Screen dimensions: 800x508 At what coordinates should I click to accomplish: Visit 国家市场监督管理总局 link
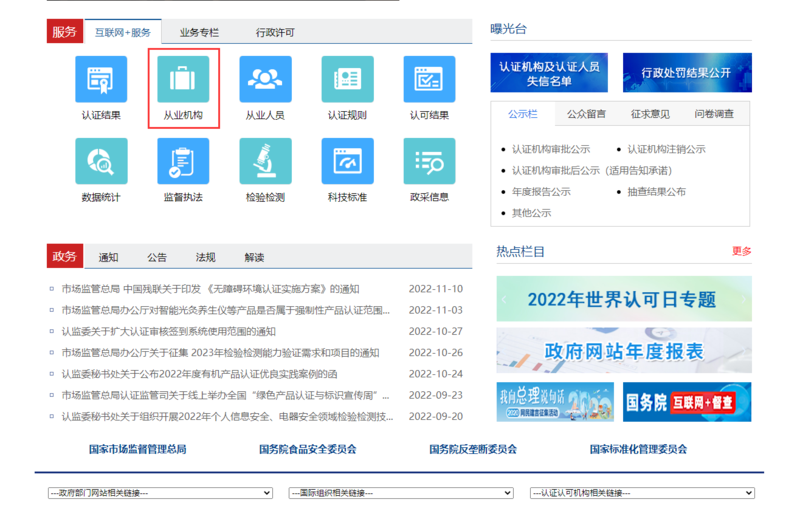click(138, 449)
